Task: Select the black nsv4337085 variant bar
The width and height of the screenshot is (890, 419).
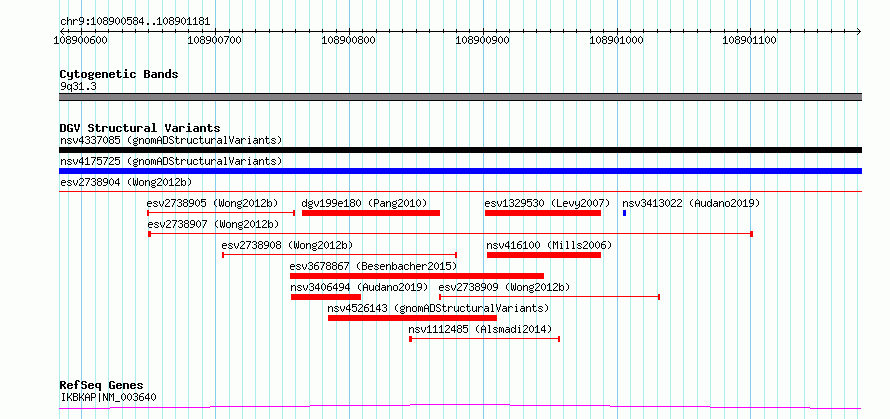Action: point(460,150)
